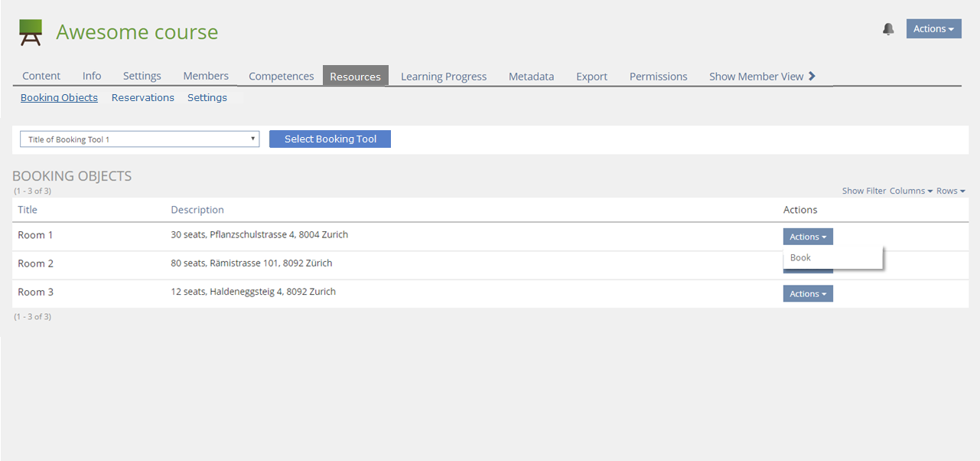This screenshot has width=980, height=461.
Task: Switch to the Content tab
Action: [x=41, y=77]
